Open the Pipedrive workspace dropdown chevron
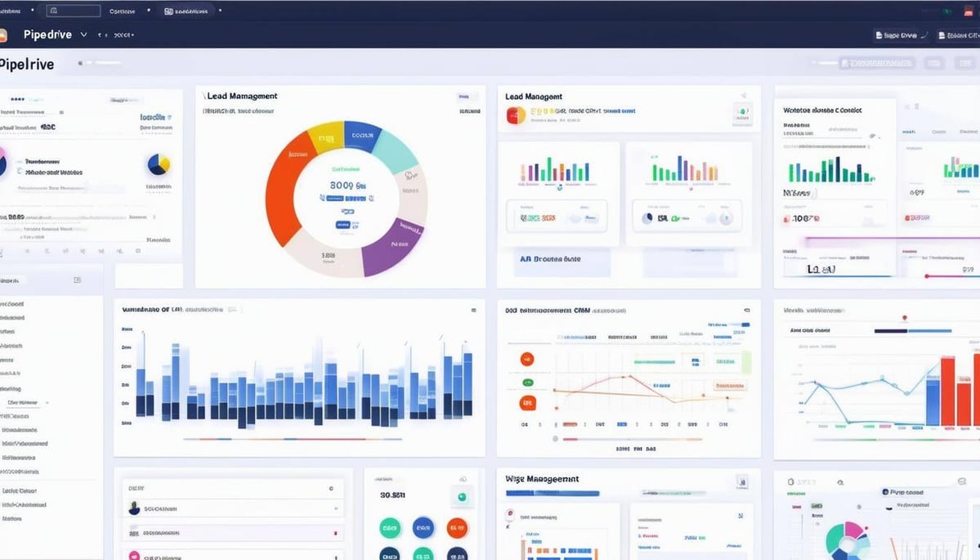Image resolution: width=980 pixels, height=560 pixels. click(83, 34)
